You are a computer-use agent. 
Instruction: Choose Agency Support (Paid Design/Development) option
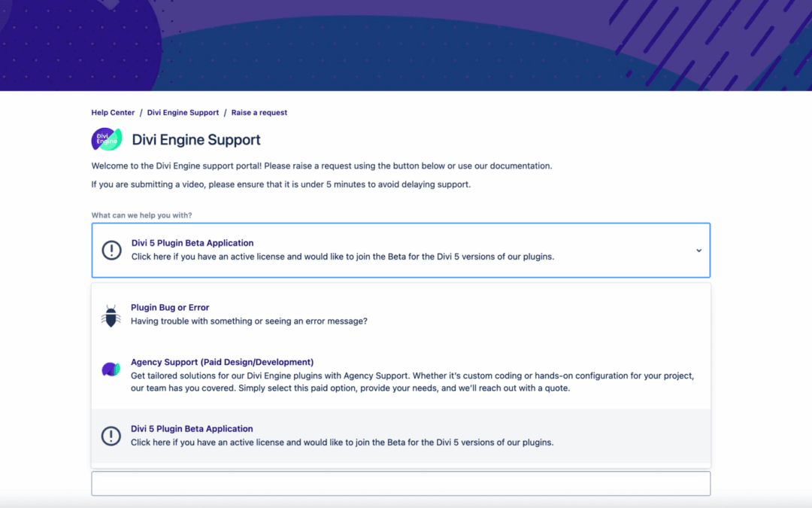401,375
